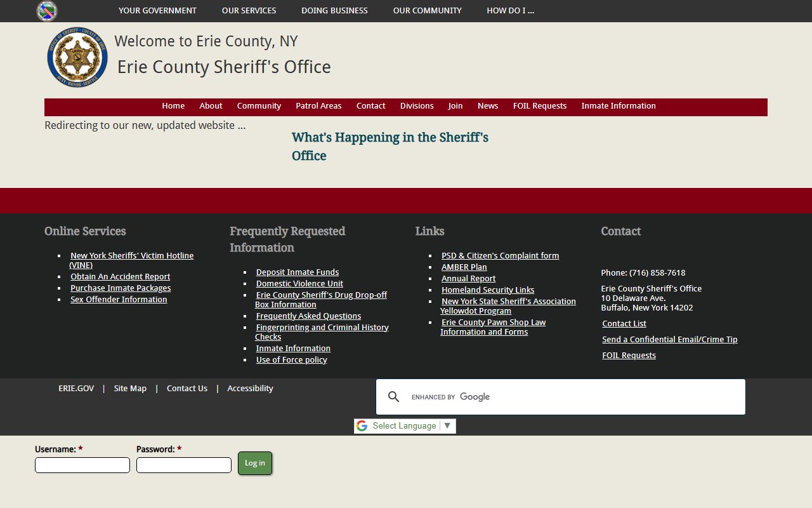The height and width of the screenshot is (508, 812).
Task: Open Contact Us footer link
Action: tap(187, 389)
